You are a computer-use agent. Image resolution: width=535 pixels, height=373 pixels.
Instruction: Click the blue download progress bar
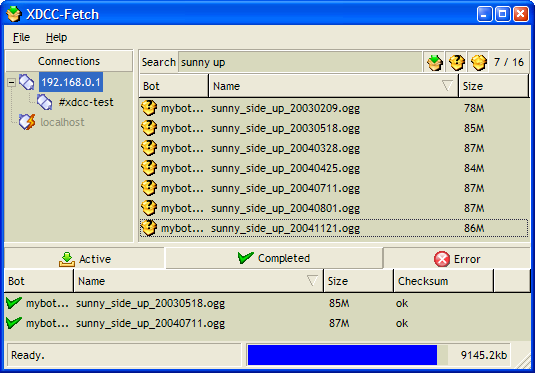coord(342,355)
